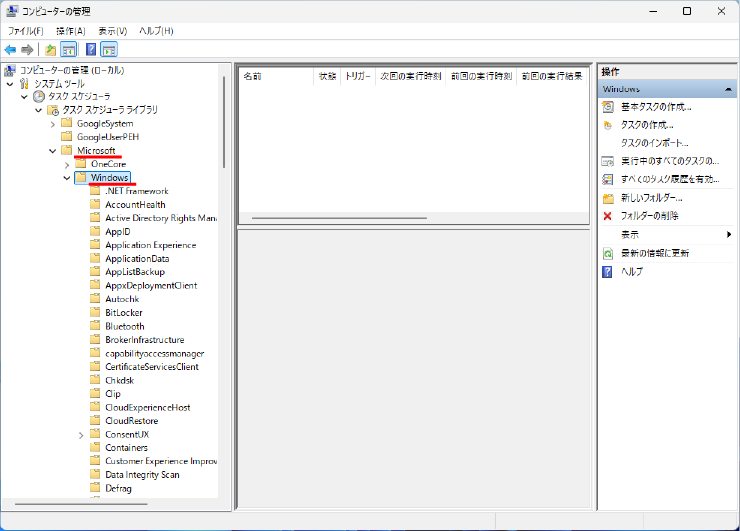This screenshot has width=740, height=531.
Task: Click the Forward arrow toolbar icon
Action: (27, 50)
